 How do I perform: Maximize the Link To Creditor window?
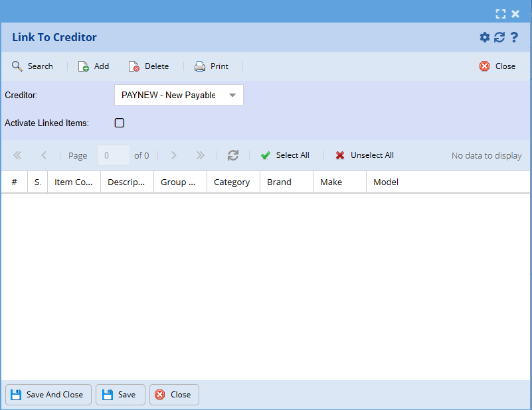pyautogui.click(x=500, y=14)
